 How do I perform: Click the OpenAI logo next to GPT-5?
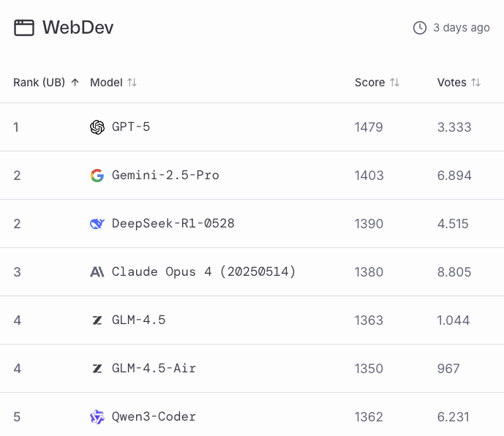point(97,127)
